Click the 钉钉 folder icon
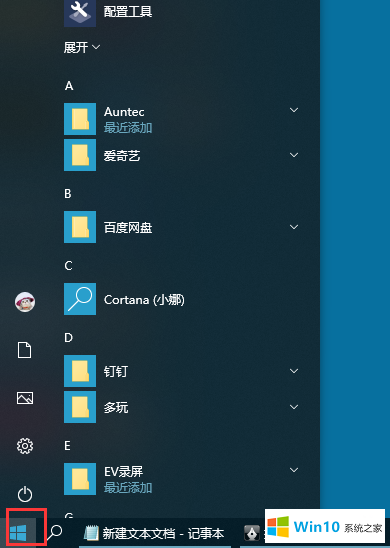 point(80,371)
